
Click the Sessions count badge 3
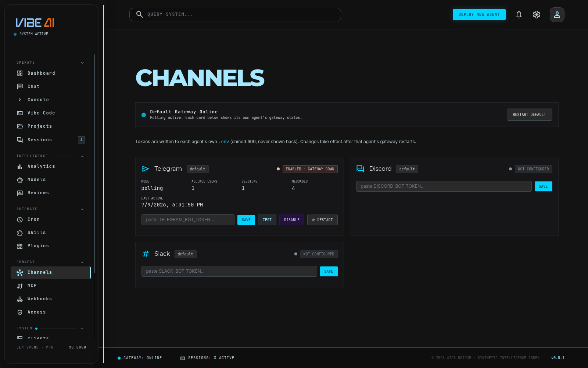[x=81, y=139]
